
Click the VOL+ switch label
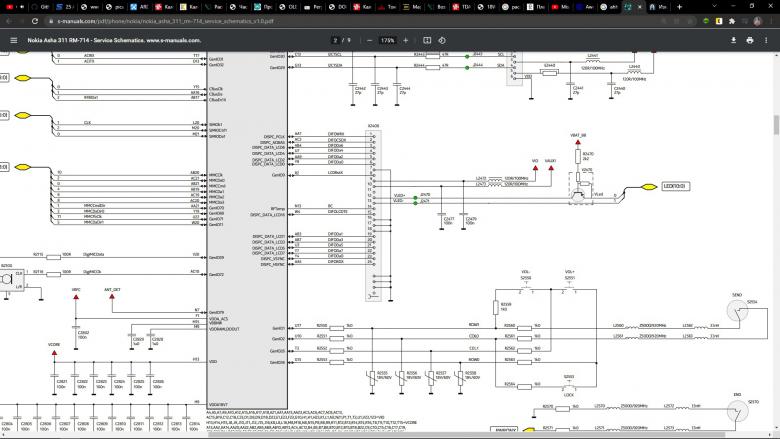[x=570, y=272]
